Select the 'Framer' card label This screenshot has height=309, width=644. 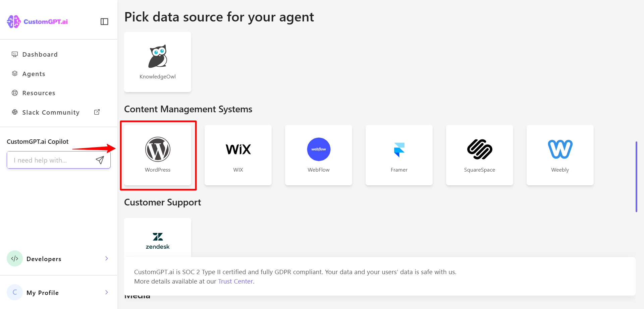(x=399, y=170)
